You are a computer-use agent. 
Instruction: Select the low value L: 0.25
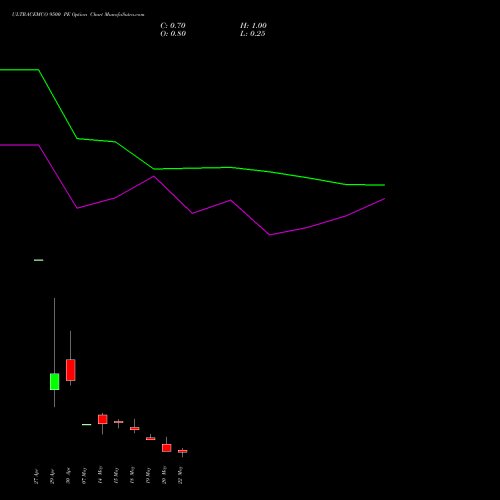pos(253,34)
